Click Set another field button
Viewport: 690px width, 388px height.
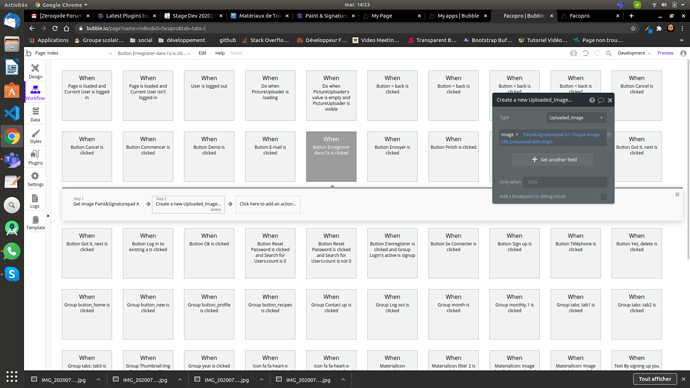(x=552, y=159)
